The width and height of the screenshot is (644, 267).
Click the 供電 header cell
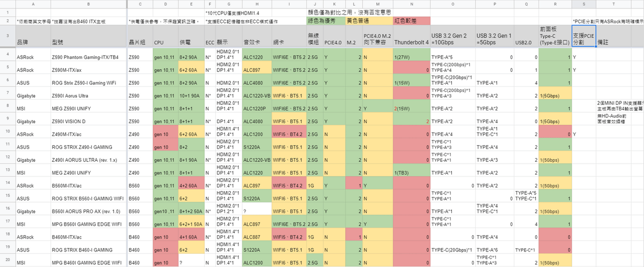pyautogui.click(x=191, y=36)
